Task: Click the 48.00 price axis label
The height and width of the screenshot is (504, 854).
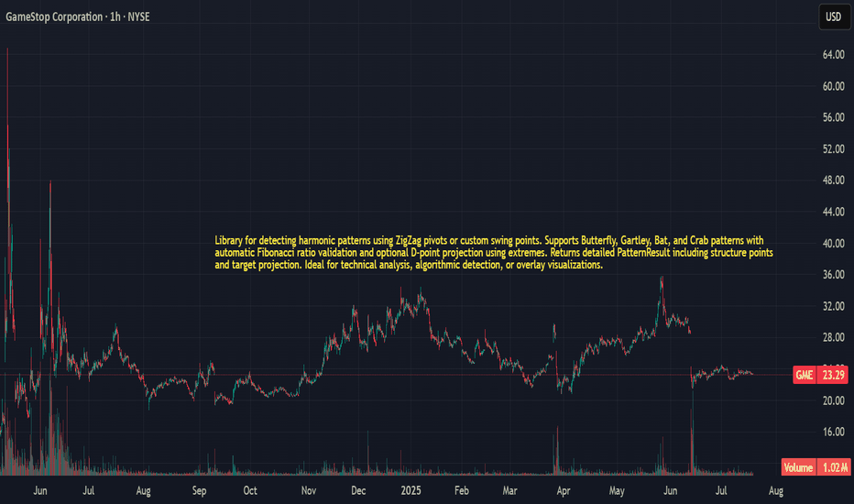Action: pyautogui.click(x=833, y=180)
